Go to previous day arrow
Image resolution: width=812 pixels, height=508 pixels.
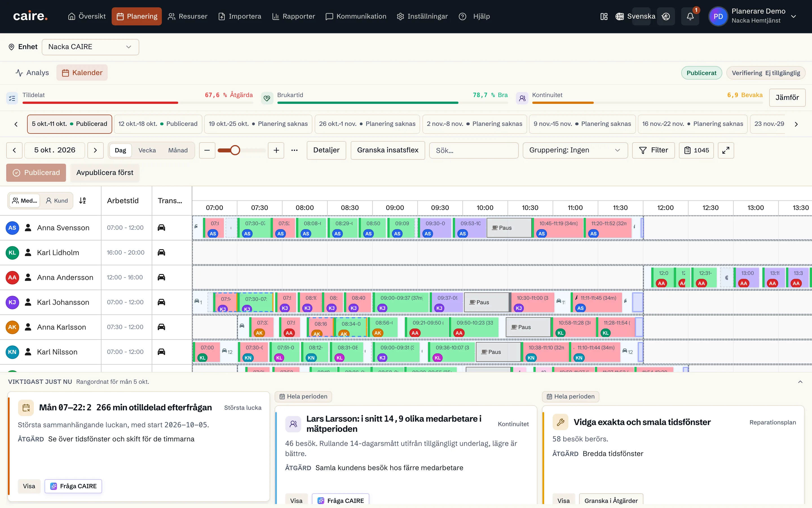14,150
